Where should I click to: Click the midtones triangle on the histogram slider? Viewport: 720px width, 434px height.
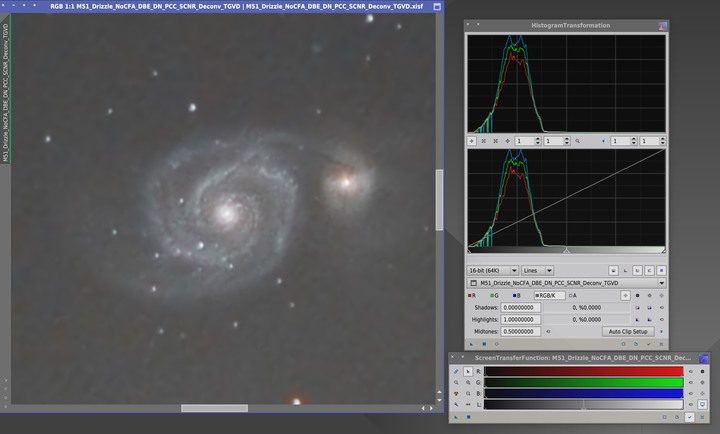pyautogui.click(x=567, y=251)
